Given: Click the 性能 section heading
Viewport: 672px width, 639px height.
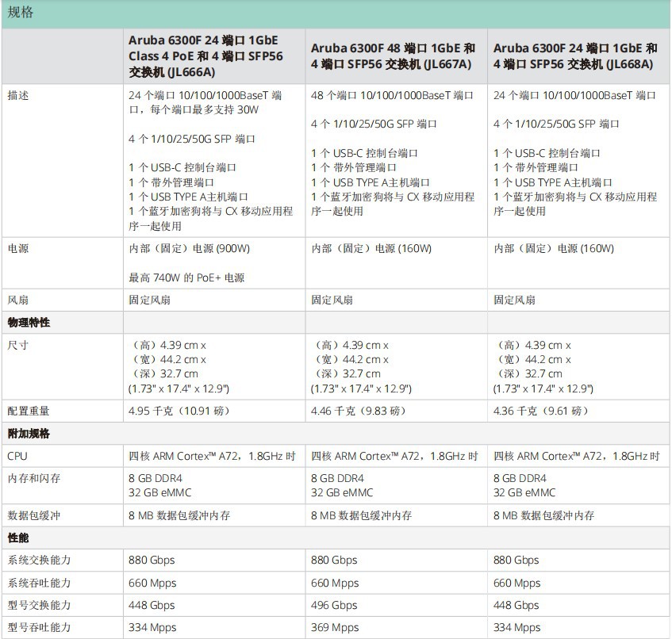Looking at the screenshot, I should point(18,538).
